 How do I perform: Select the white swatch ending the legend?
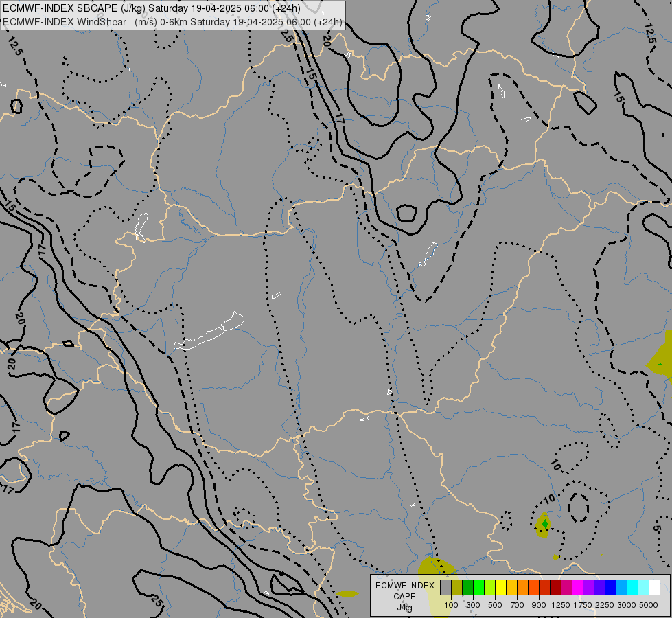tap(655, 587)
